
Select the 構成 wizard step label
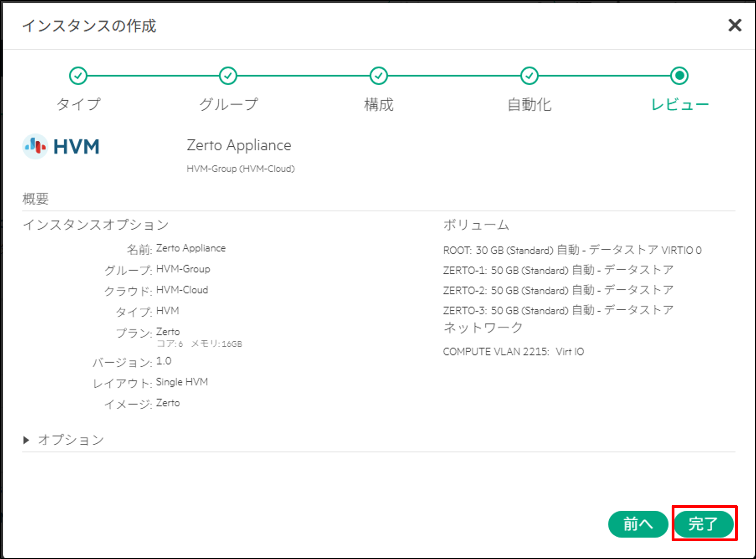click(379, 104)
